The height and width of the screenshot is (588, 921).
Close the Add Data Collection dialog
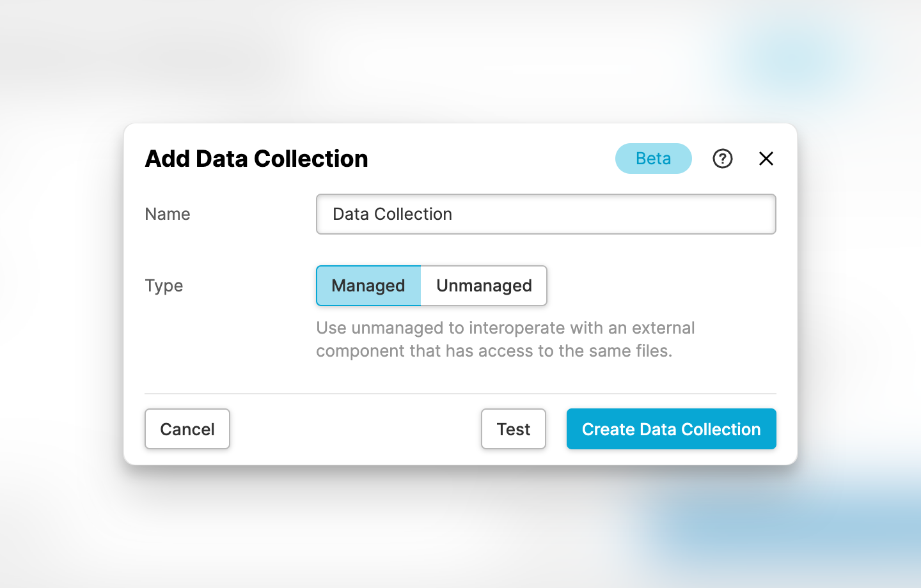tap(766, 159)
